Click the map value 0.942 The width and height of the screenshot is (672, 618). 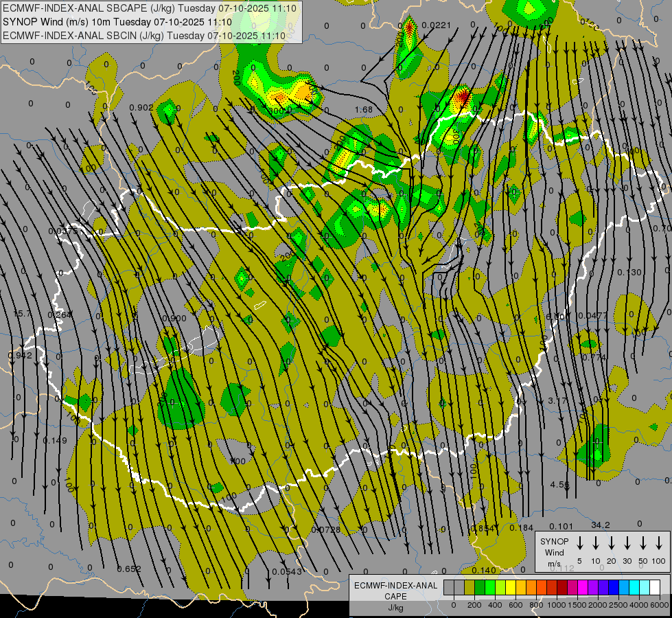[x=20, y=356]
